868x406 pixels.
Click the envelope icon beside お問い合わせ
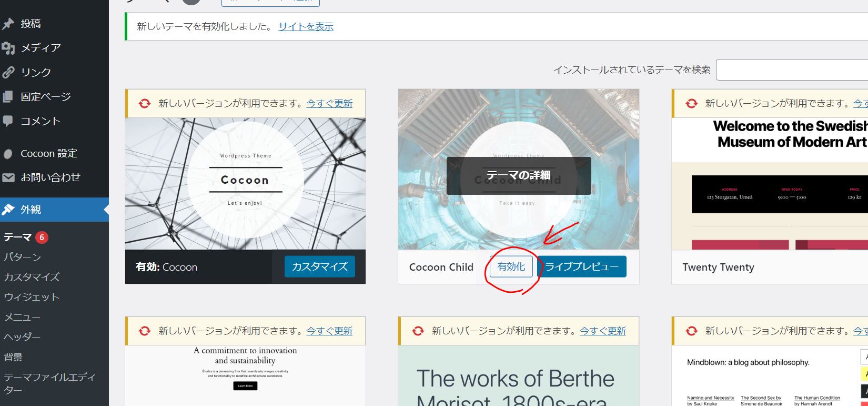(x=8, y=178)
